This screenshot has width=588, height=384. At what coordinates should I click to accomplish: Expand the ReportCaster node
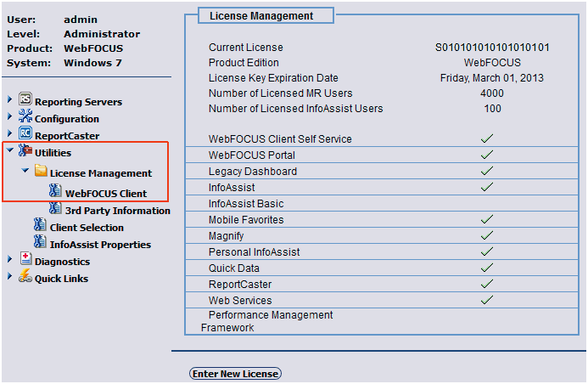9,133
